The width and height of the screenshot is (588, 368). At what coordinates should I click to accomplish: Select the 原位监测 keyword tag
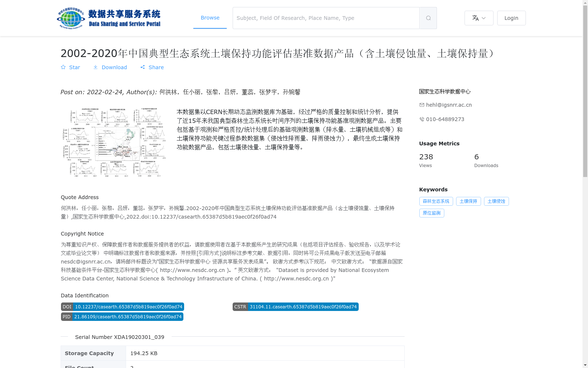pos(431,213)
